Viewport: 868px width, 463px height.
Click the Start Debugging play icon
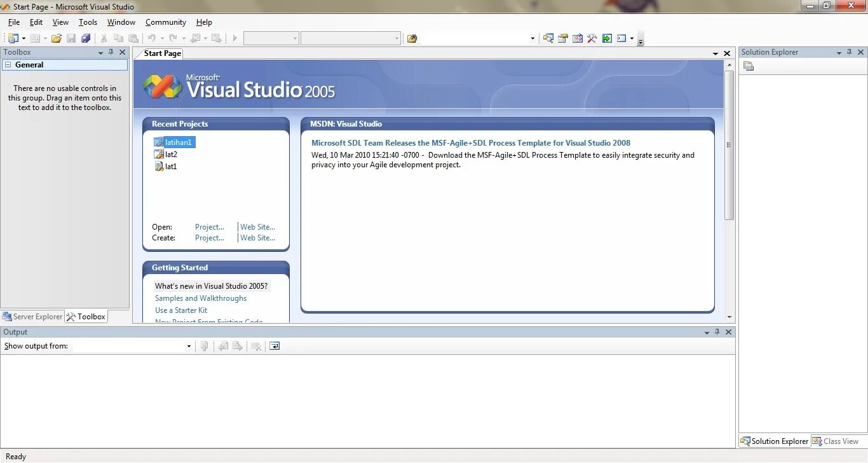(x=234, y=38)
